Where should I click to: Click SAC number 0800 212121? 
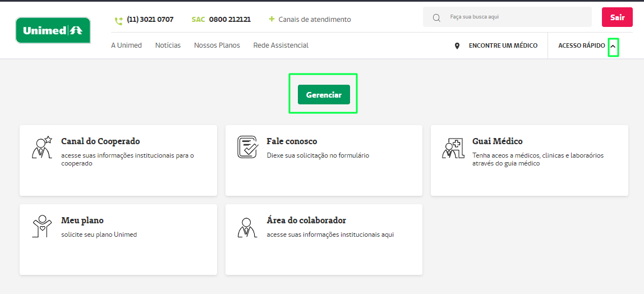(x=230, y=19)
